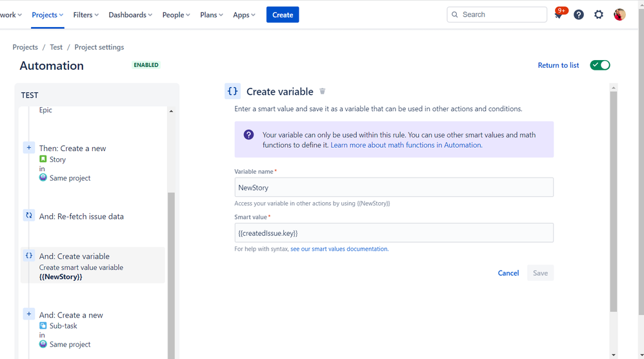Select the Create variable curly braces step icon

tap(29, 256)
